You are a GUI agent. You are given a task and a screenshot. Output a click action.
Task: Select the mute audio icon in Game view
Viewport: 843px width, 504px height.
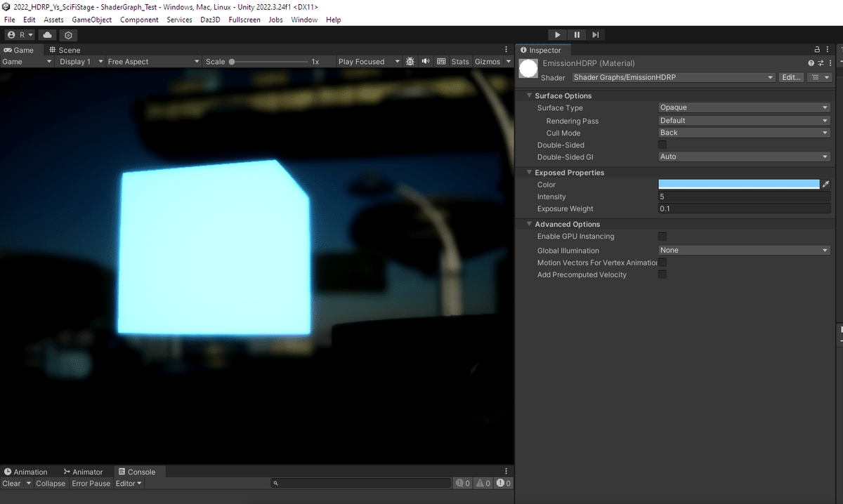[x=425, y=61]
